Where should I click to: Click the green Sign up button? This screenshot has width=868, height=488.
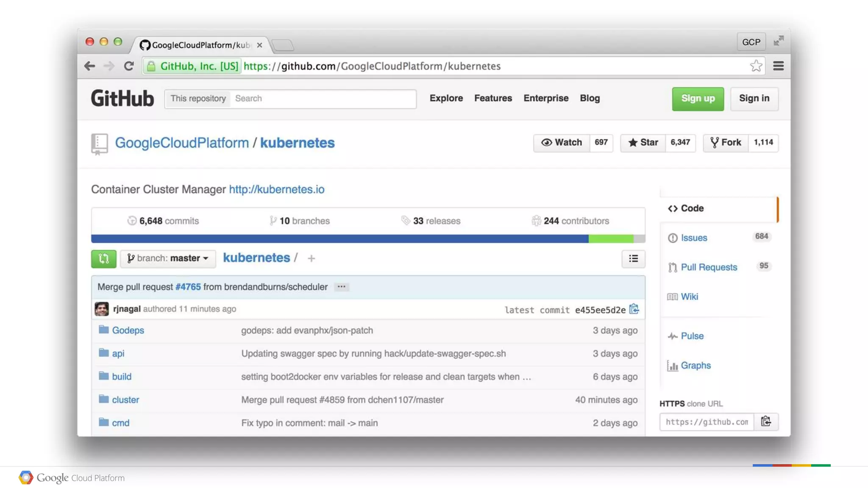pos(698,99)
